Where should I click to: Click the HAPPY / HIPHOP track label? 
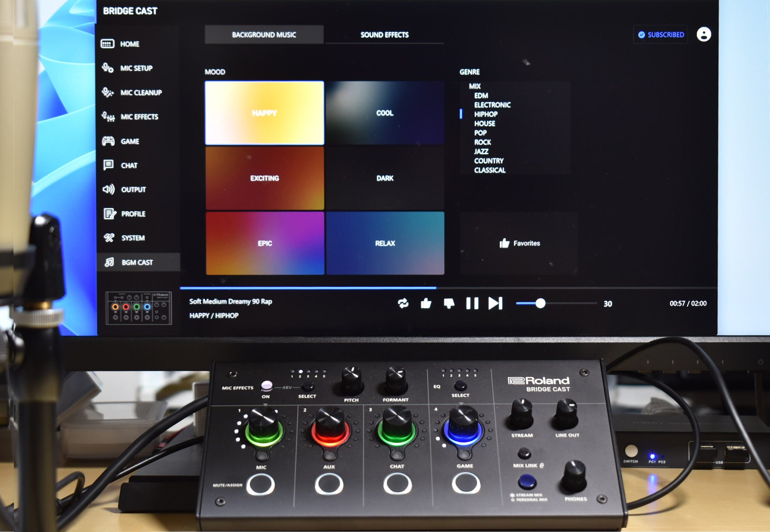[x=214, y=315]
